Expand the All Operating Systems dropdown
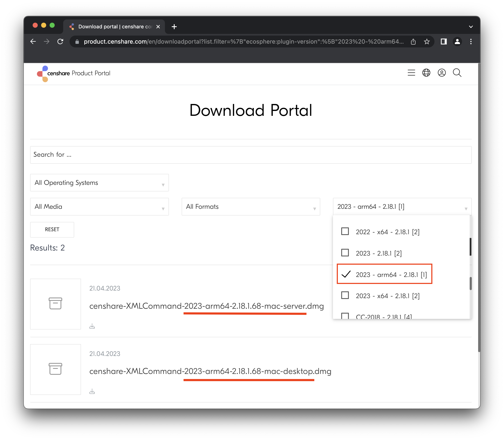The image size is (504, 440). (x=99, y=183)
